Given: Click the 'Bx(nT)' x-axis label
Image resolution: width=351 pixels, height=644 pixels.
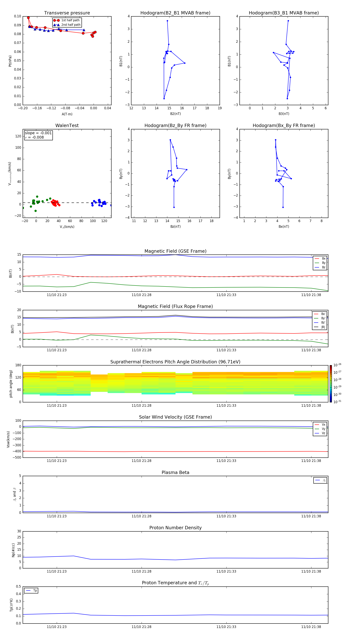Looking at the screenshot, I should [x=284, y=227].
